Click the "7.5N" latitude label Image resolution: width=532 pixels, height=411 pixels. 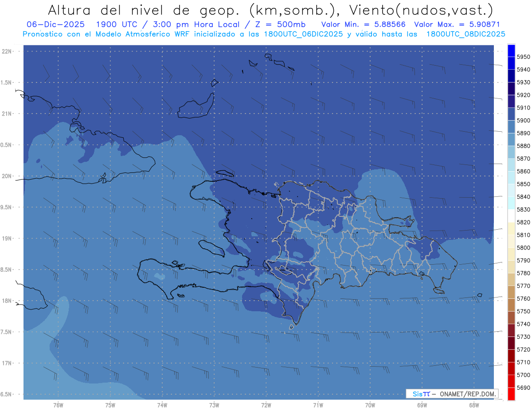(6, 332)
